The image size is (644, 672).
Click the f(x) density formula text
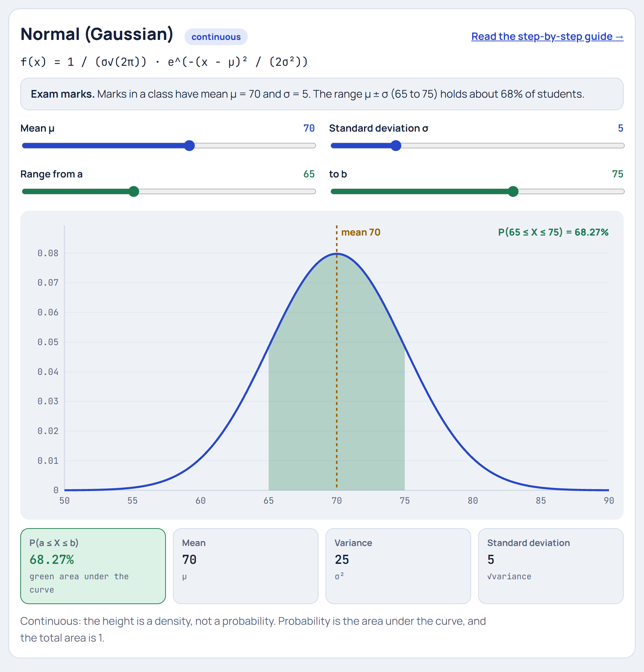pos(164,62)
